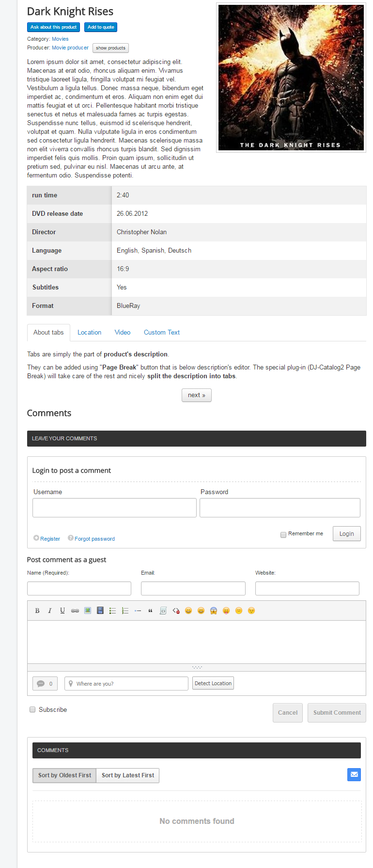Viewport: 373px width, 868px height.
Task: Select the English, Spanish, Deutsch value
Action: coord(154,251)
